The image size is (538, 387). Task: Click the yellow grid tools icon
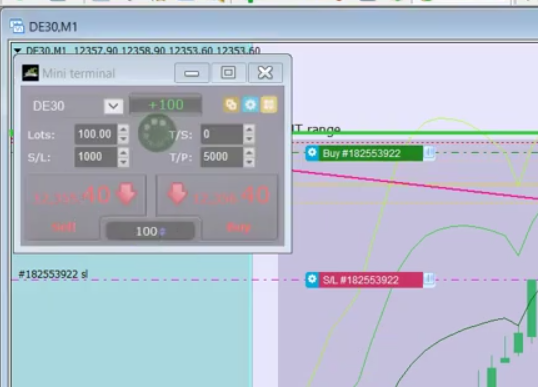tap(269, 105)
